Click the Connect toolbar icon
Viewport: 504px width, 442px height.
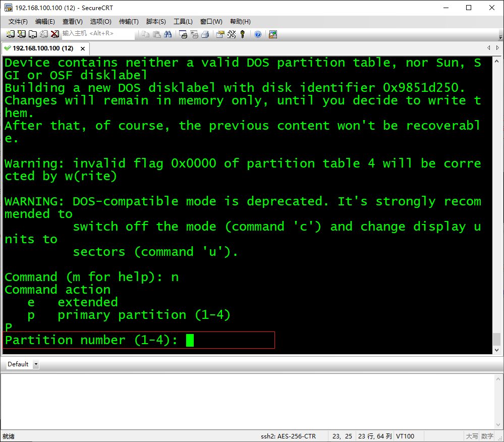coord(10,34)
